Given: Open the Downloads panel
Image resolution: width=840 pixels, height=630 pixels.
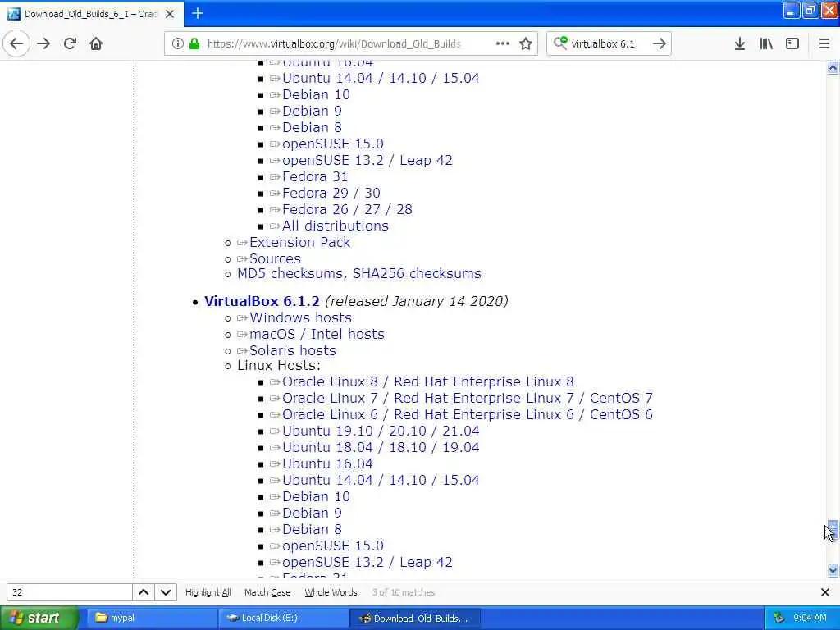Looking at the screenshot, I should [740, 43].
